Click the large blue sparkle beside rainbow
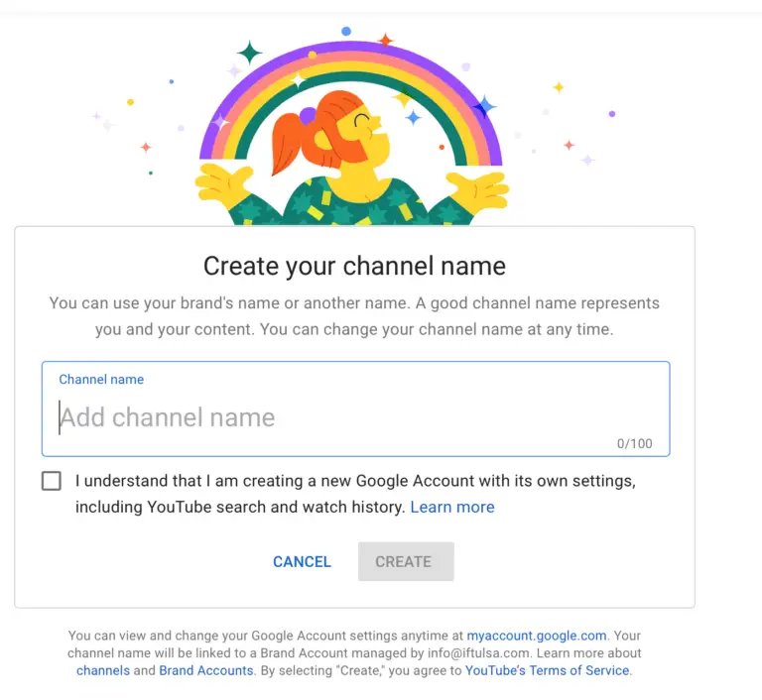 click(x=484, y=106)
